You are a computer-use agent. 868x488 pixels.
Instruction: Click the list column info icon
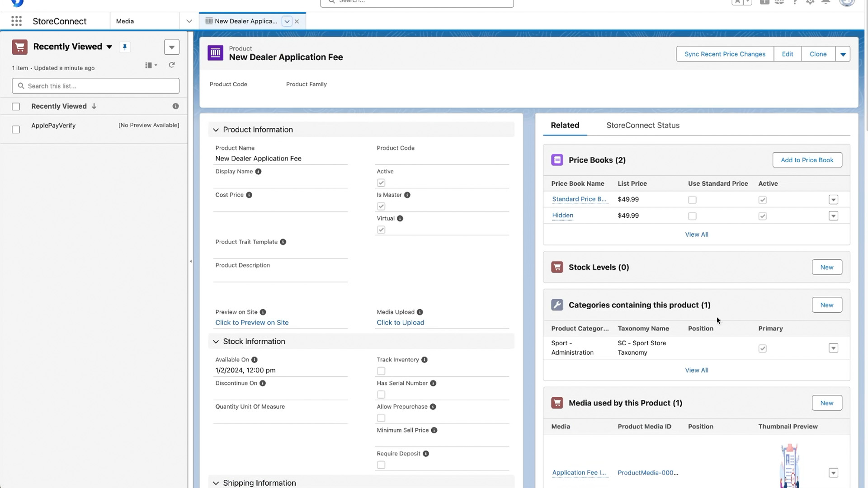176,107
